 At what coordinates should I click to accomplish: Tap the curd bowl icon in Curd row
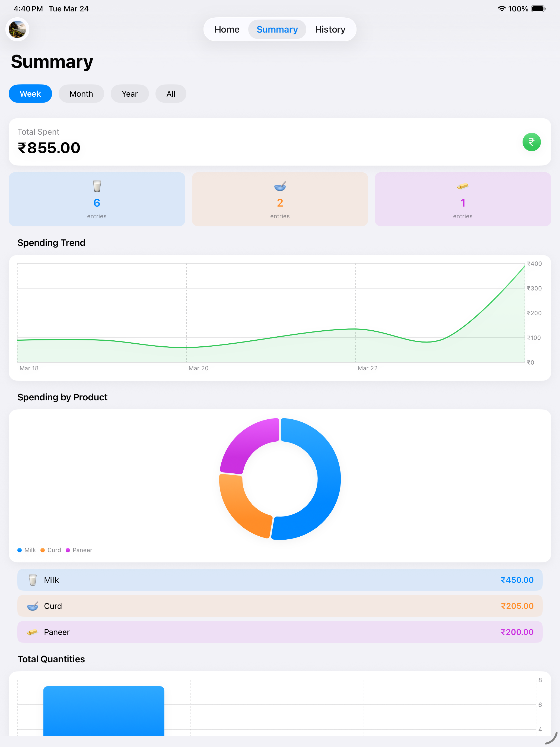click(33, 606)
